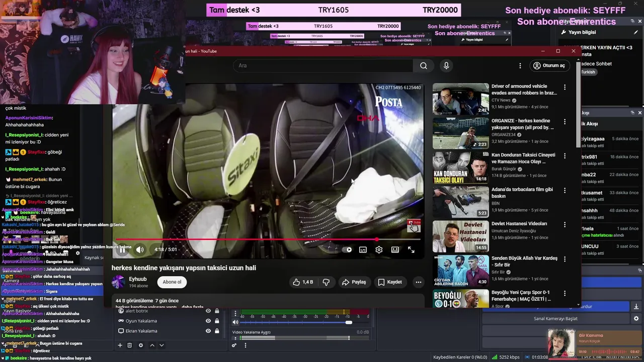644x362 pixels.
Task: Like the video with 1,4 B likes
Action: [x=303, y=282]
